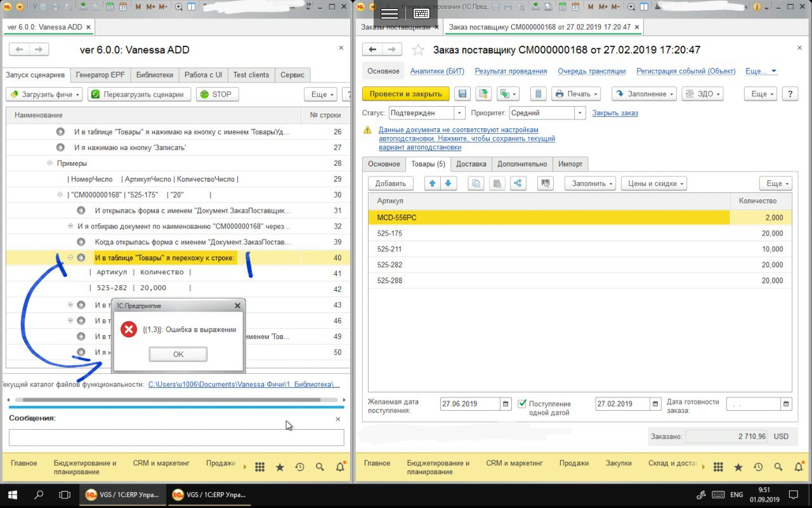This screenshot has height=508, width=812.
Task: Open search icon in right bottom panel
Action: click(778, 467)
